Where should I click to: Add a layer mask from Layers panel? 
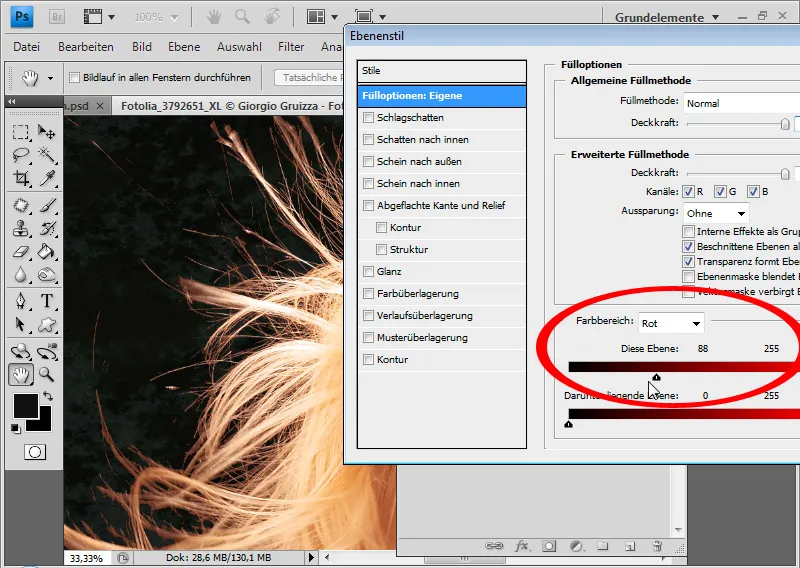click(x=549, y=546)
